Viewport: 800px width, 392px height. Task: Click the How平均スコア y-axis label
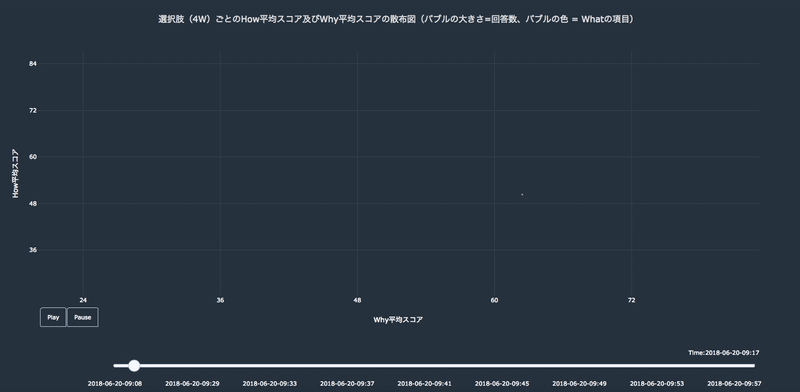point(16,174)
